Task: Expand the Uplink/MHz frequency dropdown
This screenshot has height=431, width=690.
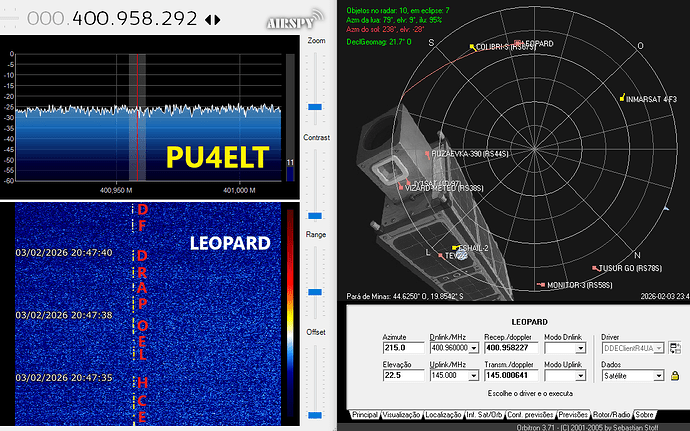Action: [x=473, y=376]
